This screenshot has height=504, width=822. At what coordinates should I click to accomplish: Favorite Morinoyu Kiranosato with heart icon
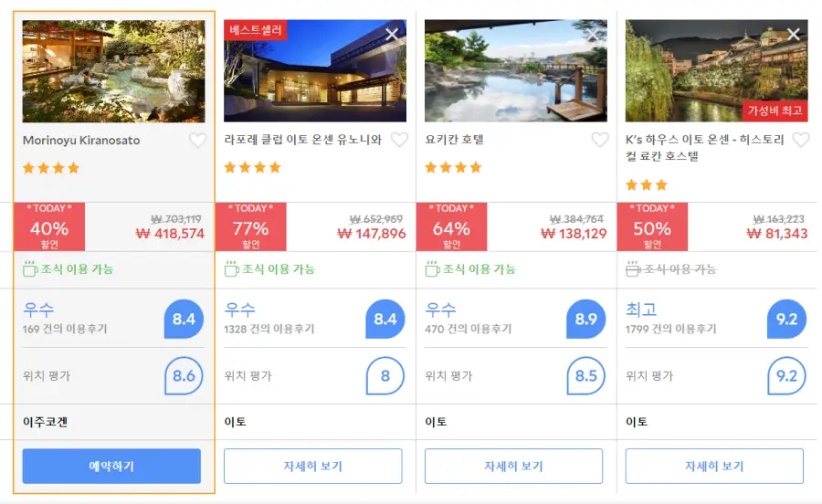197,141
